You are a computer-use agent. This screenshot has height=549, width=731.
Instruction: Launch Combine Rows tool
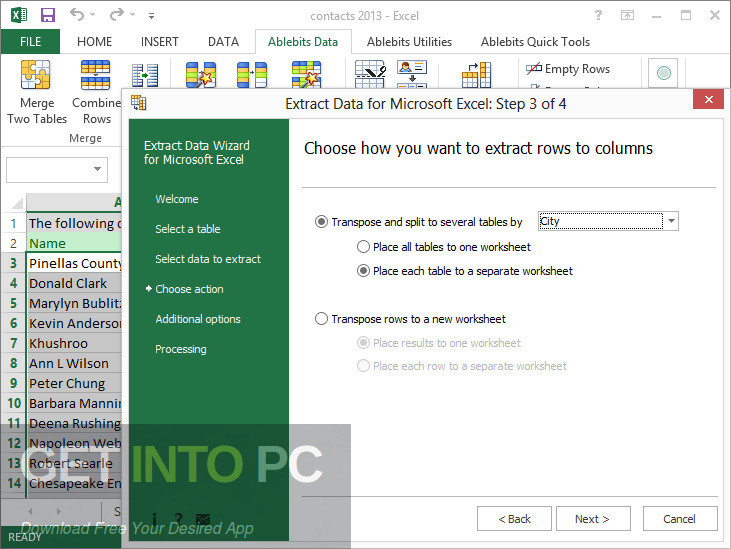pyautogui.click(x=96, y=92)
